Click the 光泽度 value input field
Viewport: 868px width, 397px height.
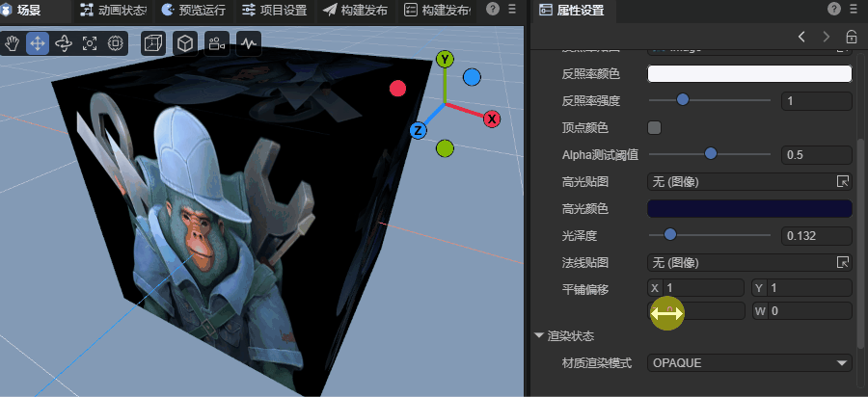click(816, 235)
